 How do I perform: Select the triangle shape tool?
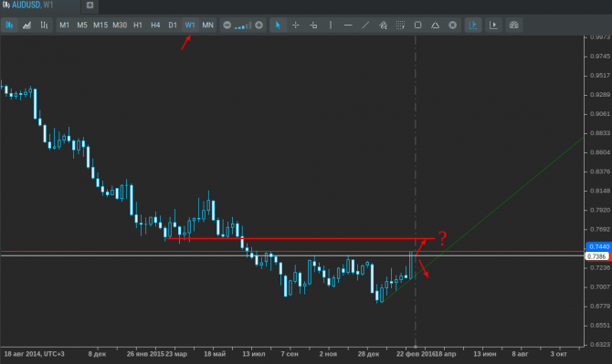[435, 26]
